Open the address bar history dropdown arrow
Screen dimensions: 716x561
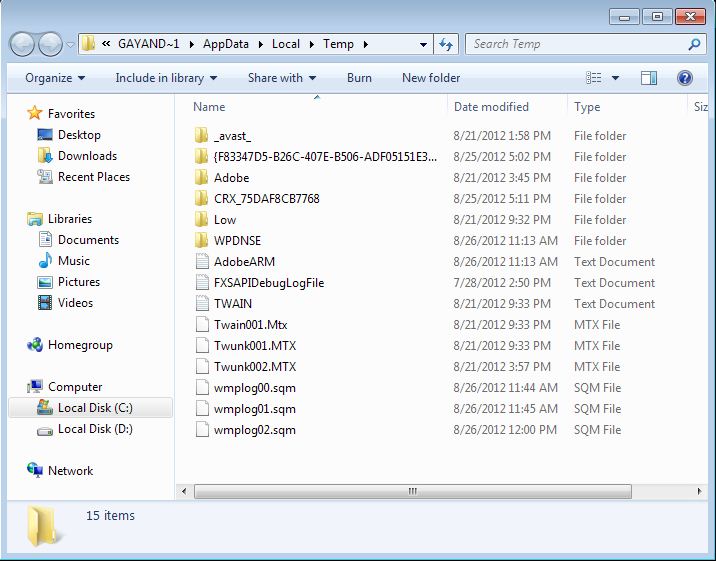pyautogui.click(x=423, y=44)
